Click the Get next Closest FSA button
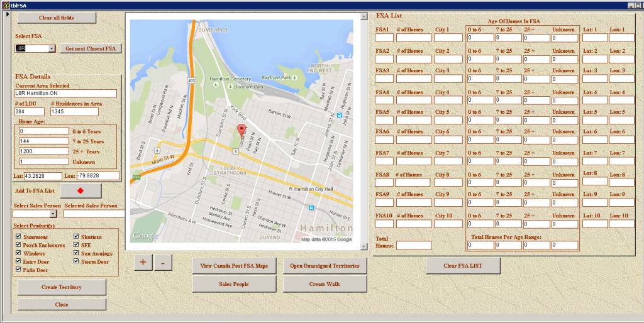644x323 pixels. [x=91, y=48]
